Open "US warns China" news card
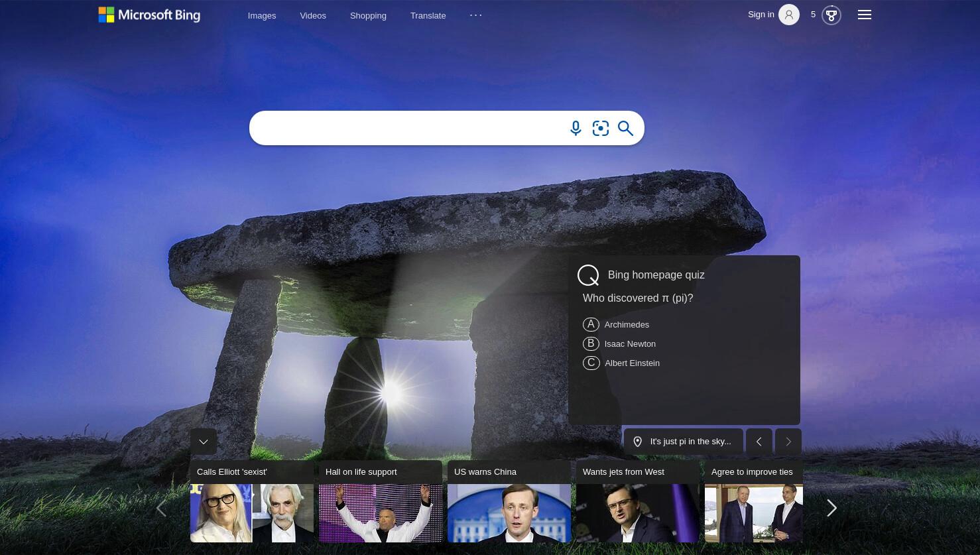The height and width of the screenshot is (555, 980). tap(509, 501)
